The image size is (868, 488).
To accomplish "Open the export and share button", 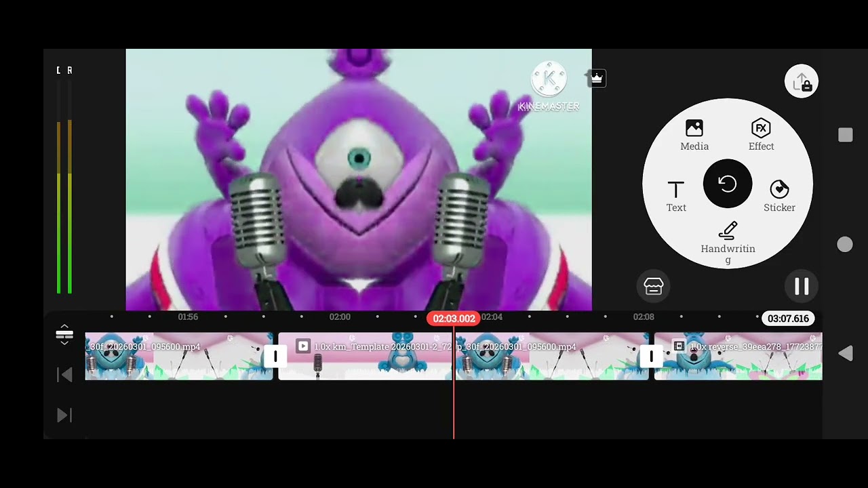I will point(802,82).
